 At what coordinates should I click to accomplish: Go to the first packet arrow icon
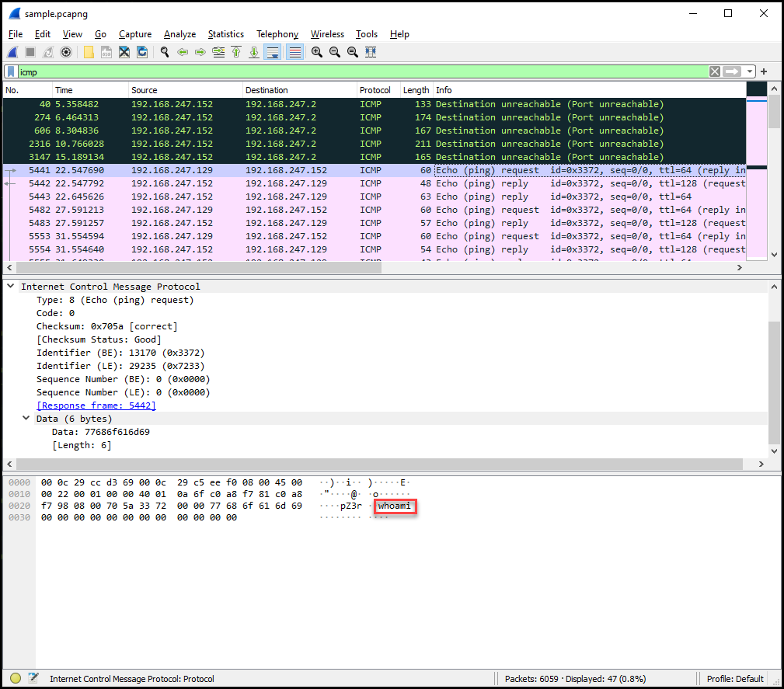[x=235, y=52]
